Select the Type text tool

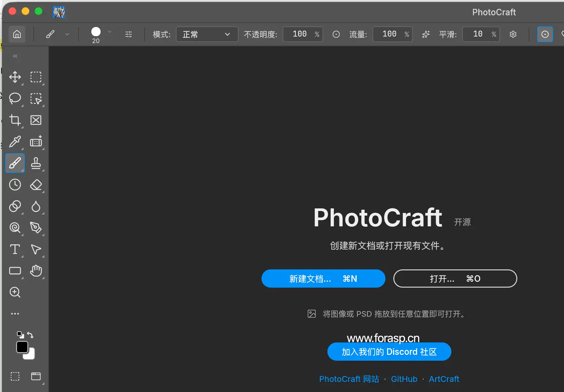[x=15, y=249]
